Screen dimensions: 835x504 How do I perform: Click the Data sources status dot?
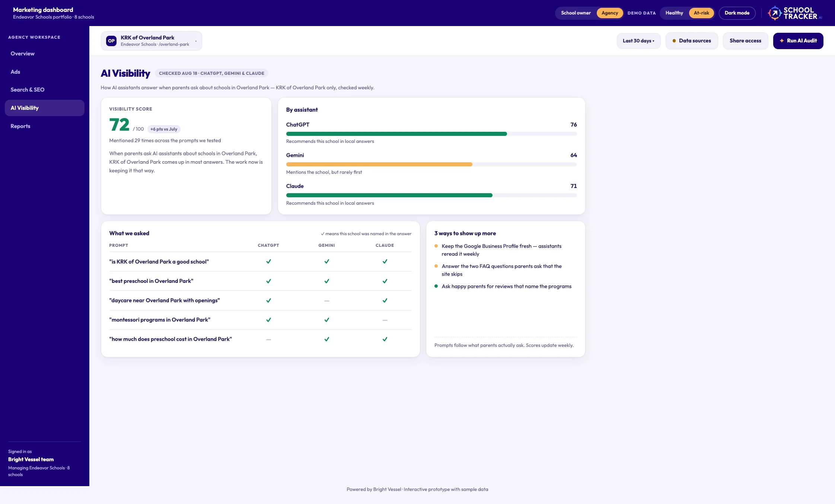click(674, 41)
